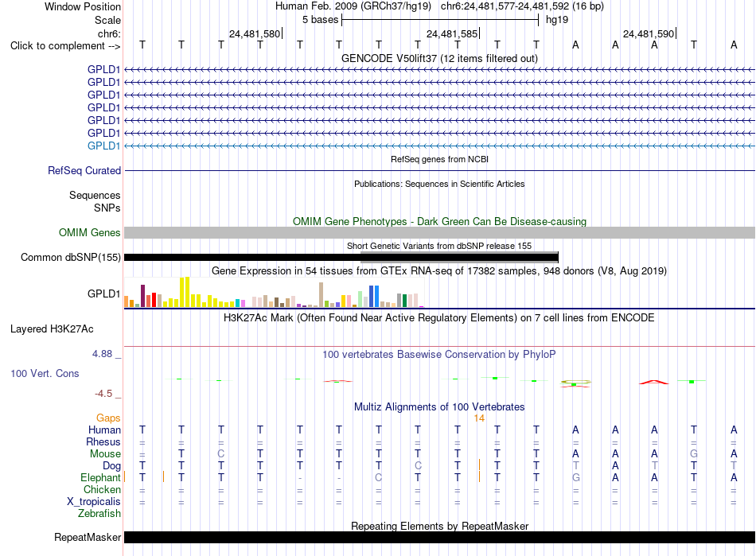
Task: Click the 5 bases scale bar
Action: (x=440, y=20)
